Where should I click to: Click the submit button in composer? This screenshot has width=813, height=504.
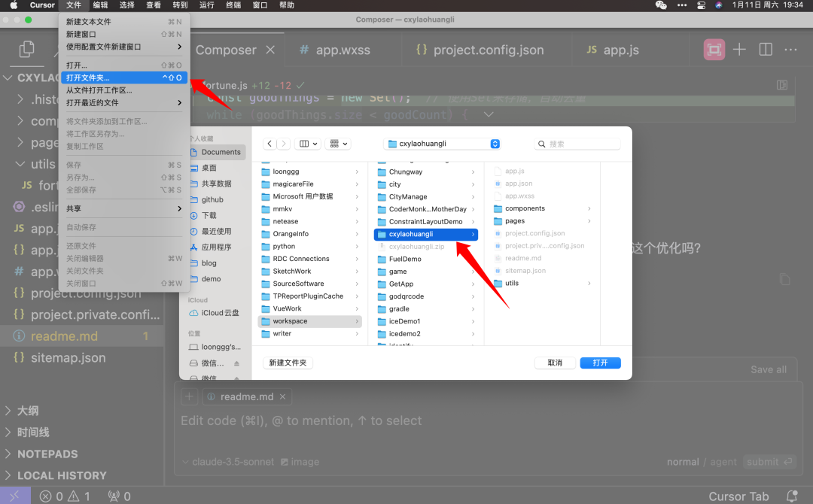[x=769, y=462]
